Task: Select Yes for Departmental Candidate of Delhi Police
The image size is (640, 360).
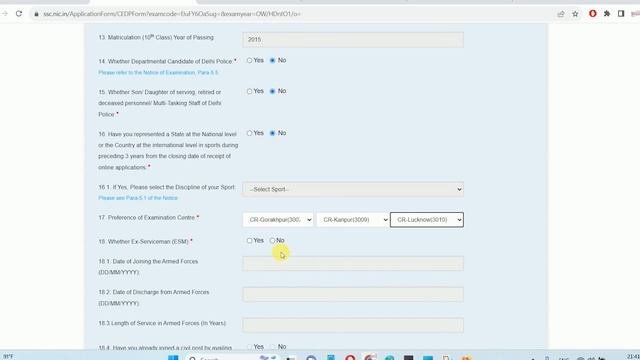Action: pos(249,60)
